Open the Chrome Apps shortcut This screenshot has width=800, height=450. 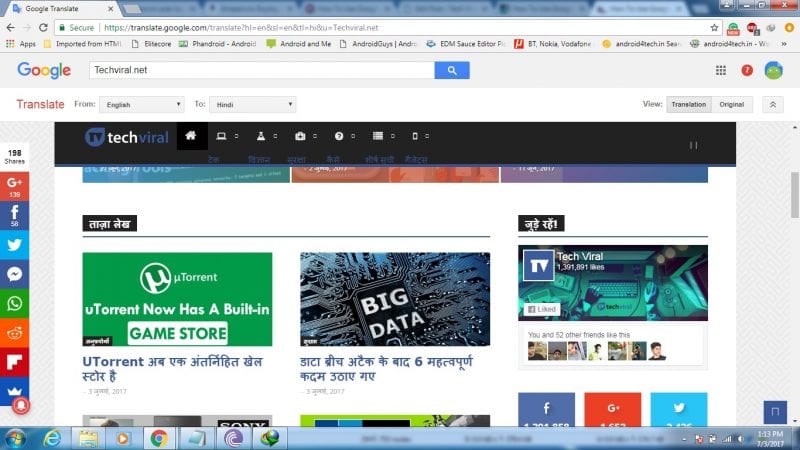pos(21,44)
